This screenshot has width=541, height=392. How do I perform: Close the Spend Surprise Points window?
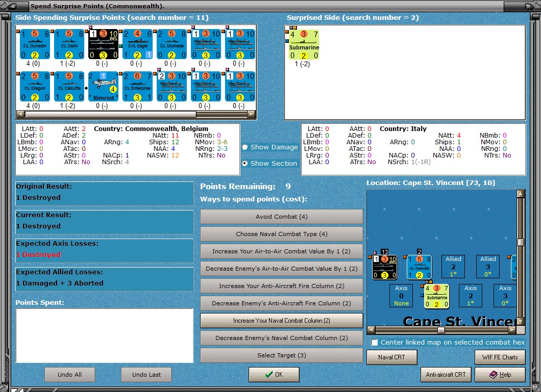(x=529, y=6)
